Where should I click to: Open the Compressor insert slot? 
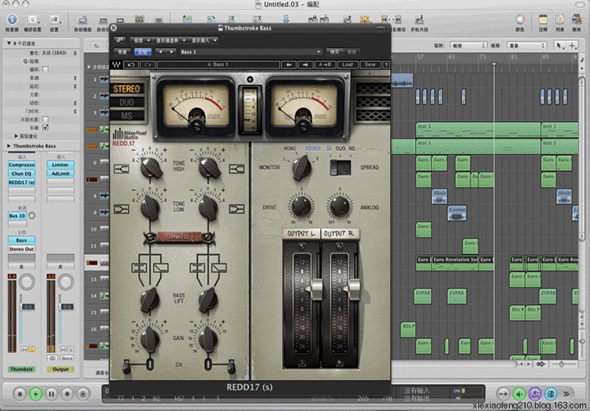[22, 165]
